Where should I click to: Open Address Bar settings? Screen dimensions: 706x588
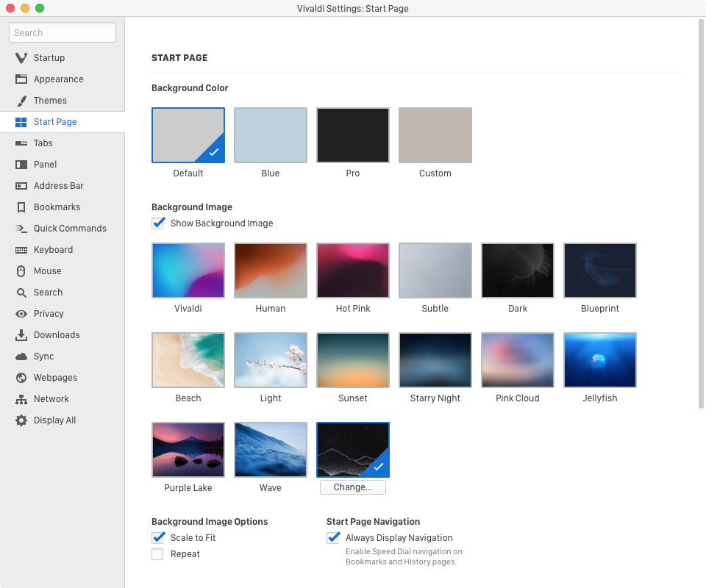63,186
